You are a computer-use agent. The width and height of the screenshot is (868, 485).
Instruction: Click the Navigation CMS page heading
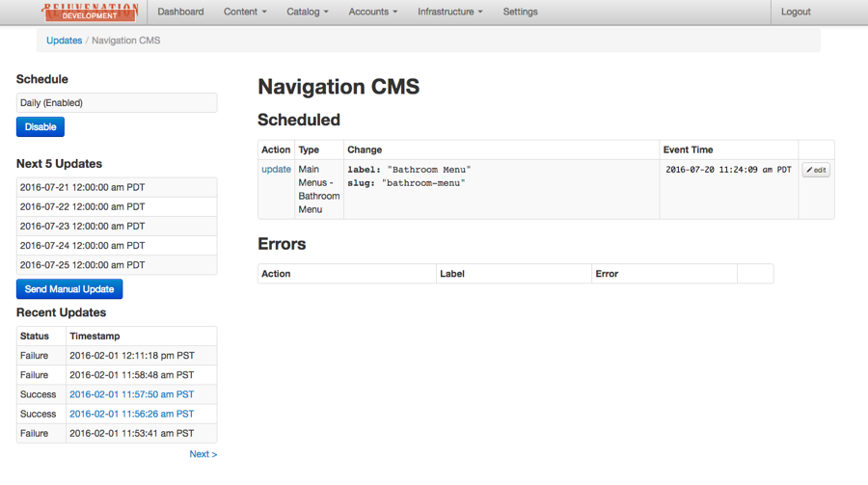click(339, 87)
